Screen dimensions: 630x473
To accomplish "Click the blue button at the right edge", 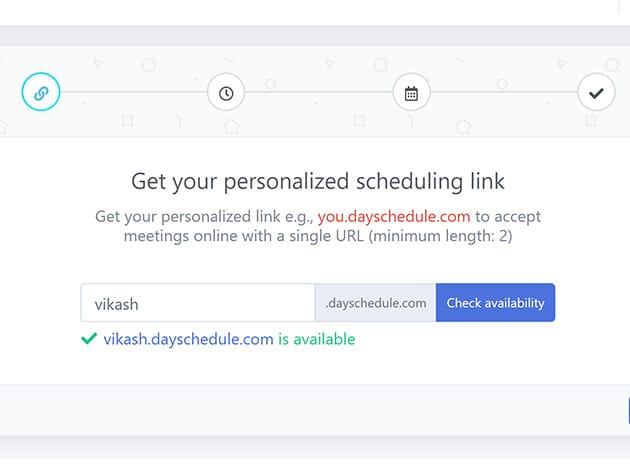I will 627,410.
